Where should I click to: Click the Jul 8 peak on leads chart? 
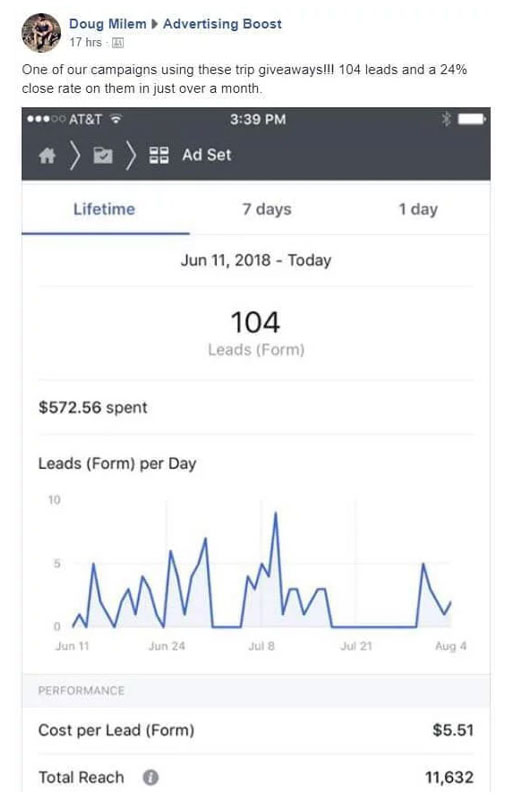click(x=276, y=513)
